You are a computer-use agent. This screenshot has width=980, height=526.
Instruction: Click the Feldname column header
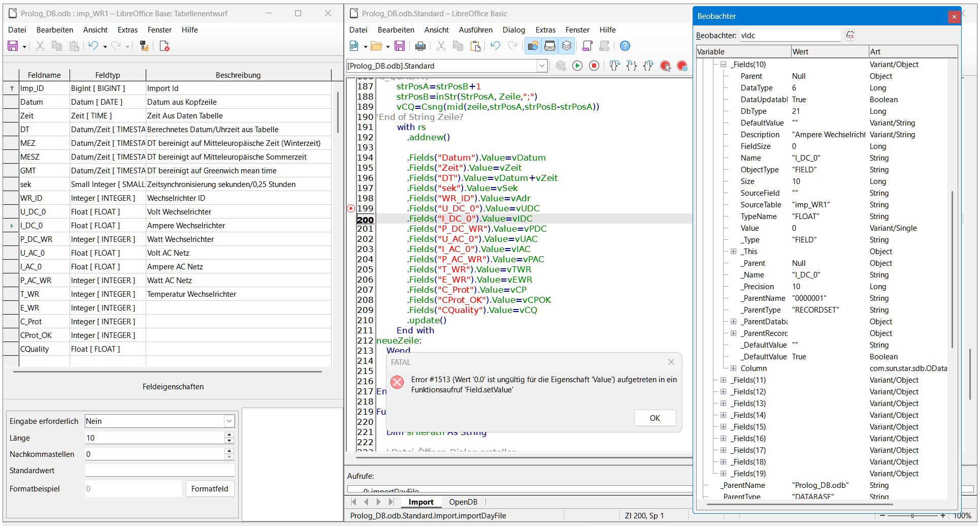click(x=44, y=75)
